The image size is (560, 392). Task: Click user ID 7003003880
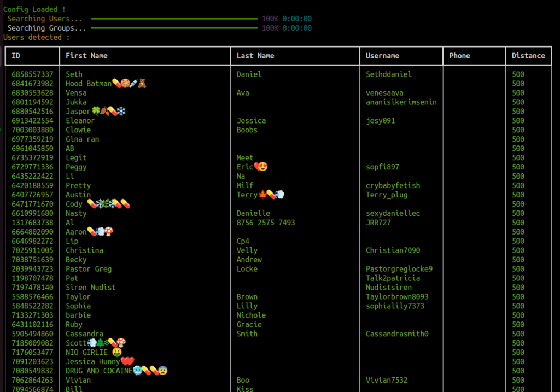coord(32,130)
